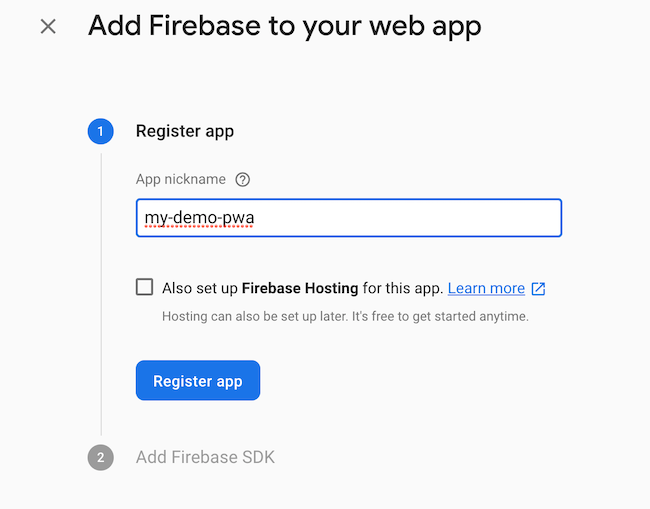Expand the 'Add Firebase SDK' step
The image size is (650, 509).
205,457
